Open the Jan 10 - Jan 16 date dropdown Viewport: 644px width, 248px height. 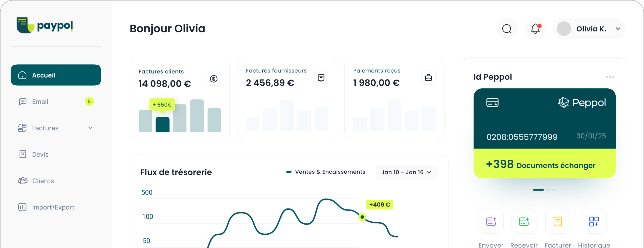click(x=406, y=172)
